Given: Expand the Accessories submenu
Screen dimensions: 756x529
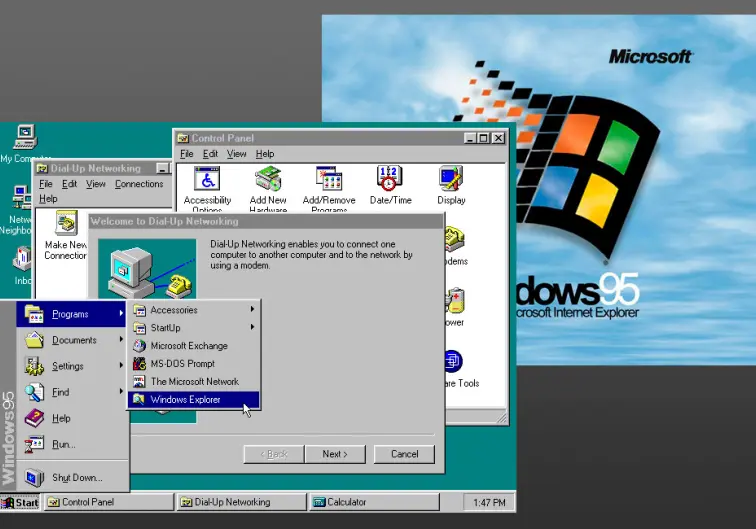Looking at the screenshot, I should pyautogui.click(x=174, y=310).
